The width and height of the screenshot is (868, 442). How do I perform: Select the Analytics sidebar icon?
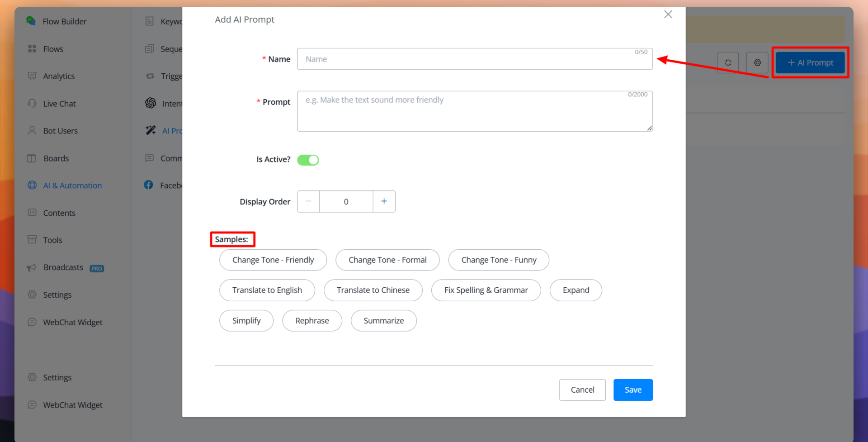[x=32, y=76]
